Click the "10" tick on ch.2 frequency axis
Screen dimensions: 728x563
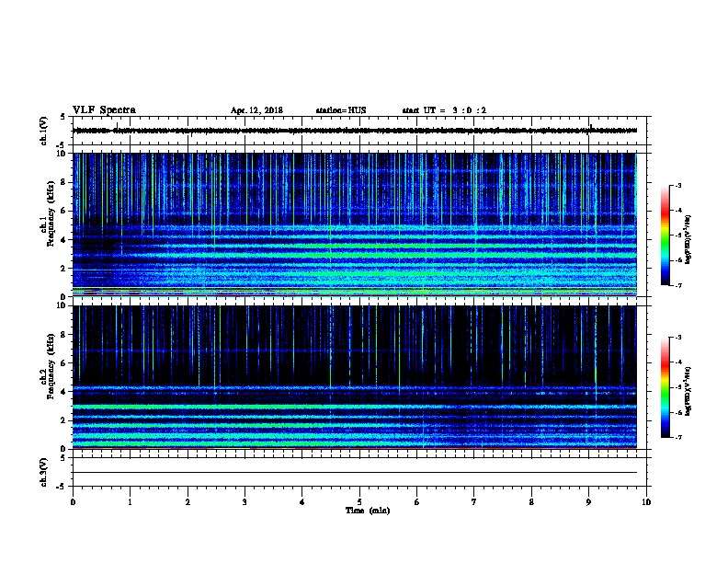coord(63,305)
